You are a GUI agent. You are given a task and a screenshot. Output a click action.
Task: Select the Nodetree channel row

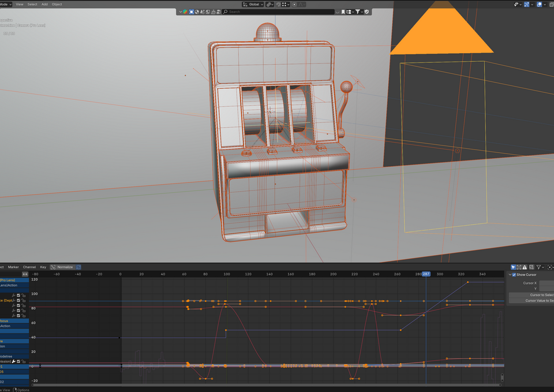click(x=14, y=356)
